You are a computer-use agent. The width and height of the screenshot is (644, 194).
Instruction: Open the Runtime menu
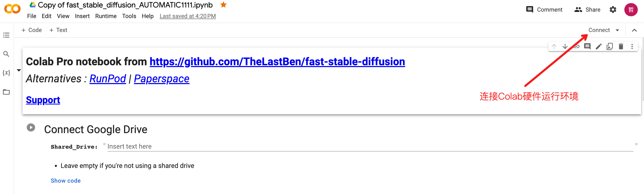pyautogui.click(x=106, y=16)
